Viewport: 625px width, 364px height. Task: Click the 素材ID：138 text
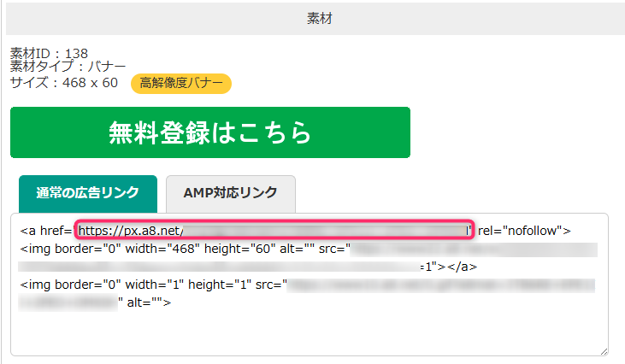click(x=49, y=54)
